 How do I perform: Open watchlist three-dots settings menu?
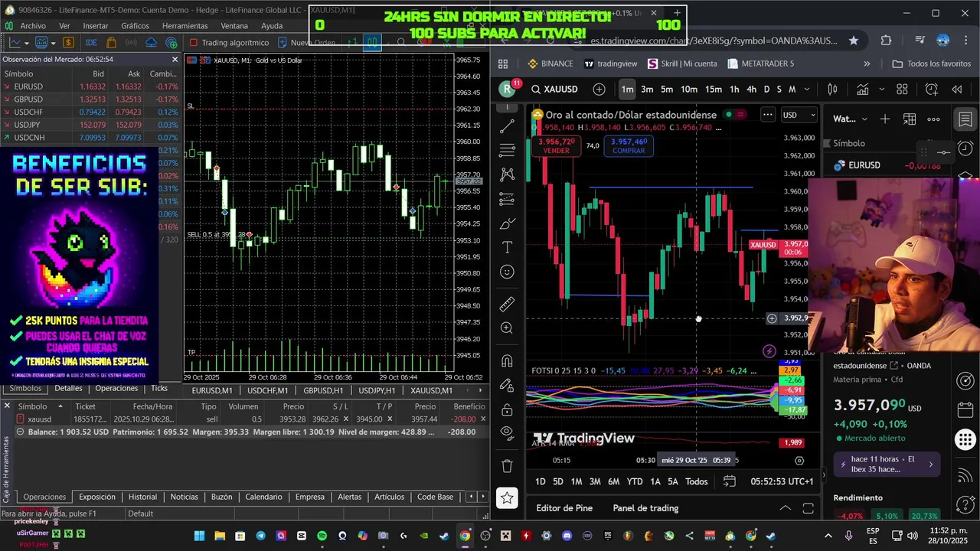pos(933,119)
